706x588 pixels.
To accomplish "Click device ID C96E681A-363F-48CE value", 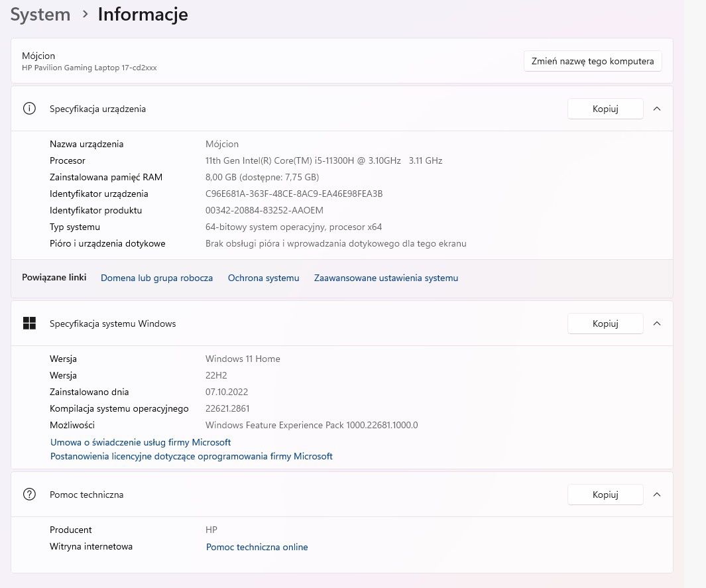I will point(294,194).
